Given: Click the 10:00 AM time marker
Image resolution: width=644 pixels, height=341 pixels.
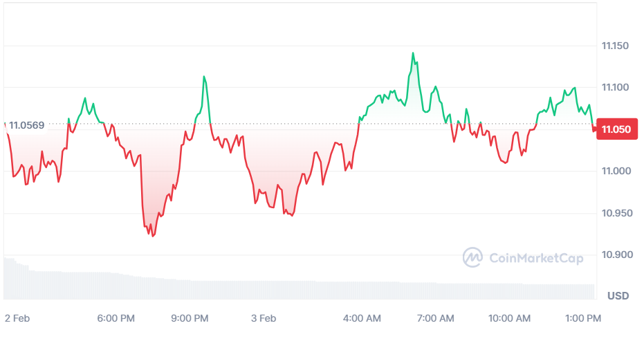Looking at the screenshot, I should point(509,318).
